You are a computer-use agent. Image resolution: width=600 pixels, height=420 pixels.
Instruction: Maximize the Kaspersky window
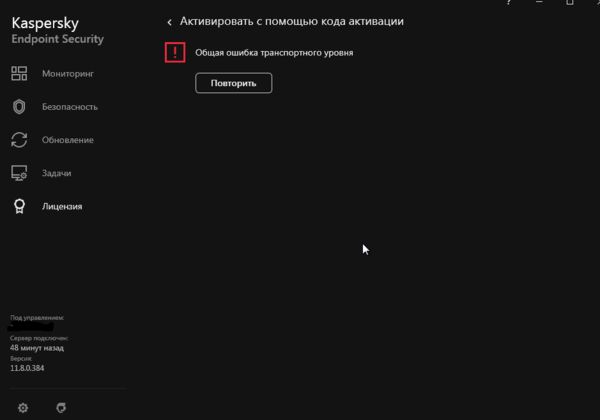click(570, 2)
